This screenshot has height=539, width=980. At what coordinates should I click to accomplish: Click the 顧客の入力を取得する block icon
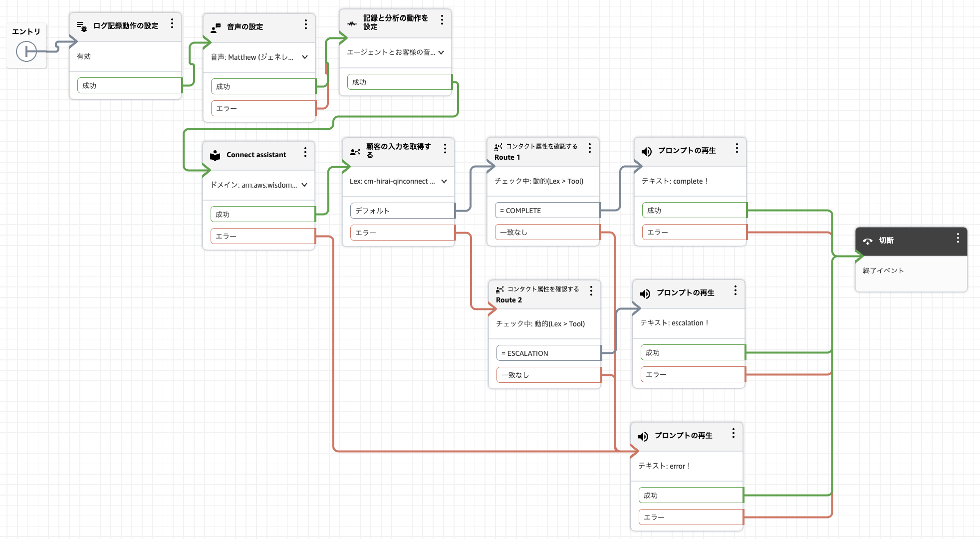point(355,152)
